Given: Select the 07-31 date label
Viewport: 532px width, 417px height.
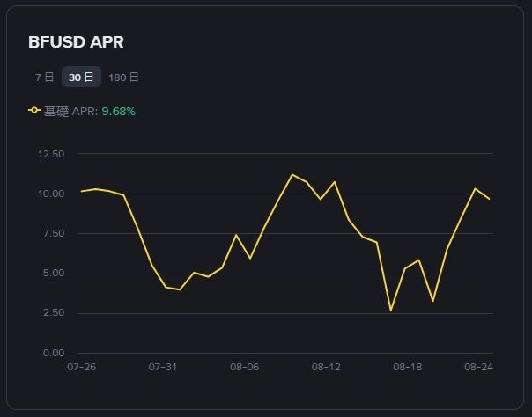Looking at the screenshot, I should tap(163, 367).
